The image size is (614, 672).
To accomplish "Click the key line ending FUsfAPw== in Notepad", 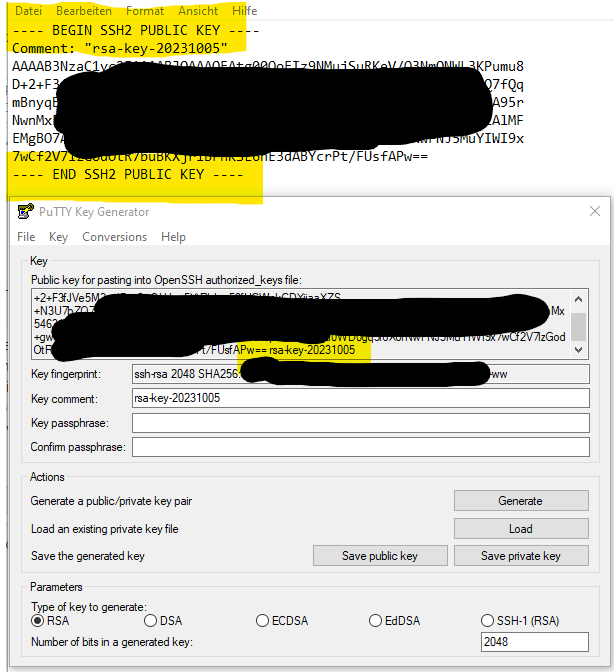I will [x=220, y=156].
